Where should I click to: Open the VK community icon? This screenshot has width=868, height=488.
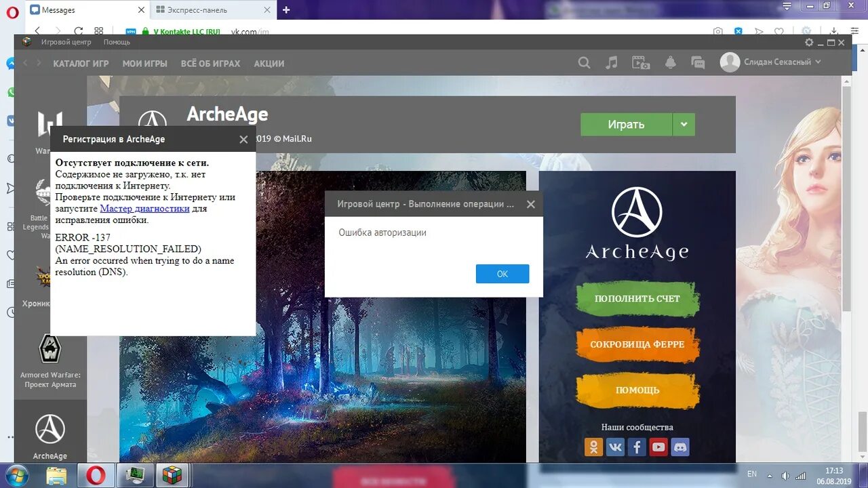[615, 447]
